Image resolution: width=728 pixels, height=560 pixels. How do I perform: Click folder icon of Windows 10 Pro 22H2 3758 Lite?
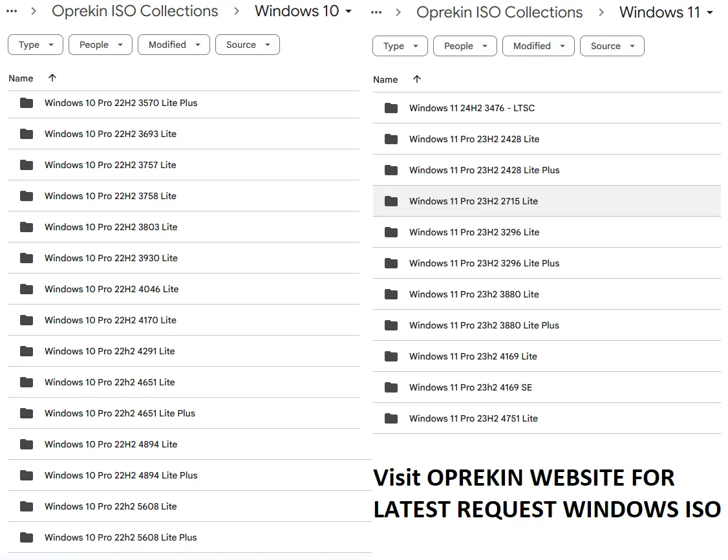click(x=27, y=196)
